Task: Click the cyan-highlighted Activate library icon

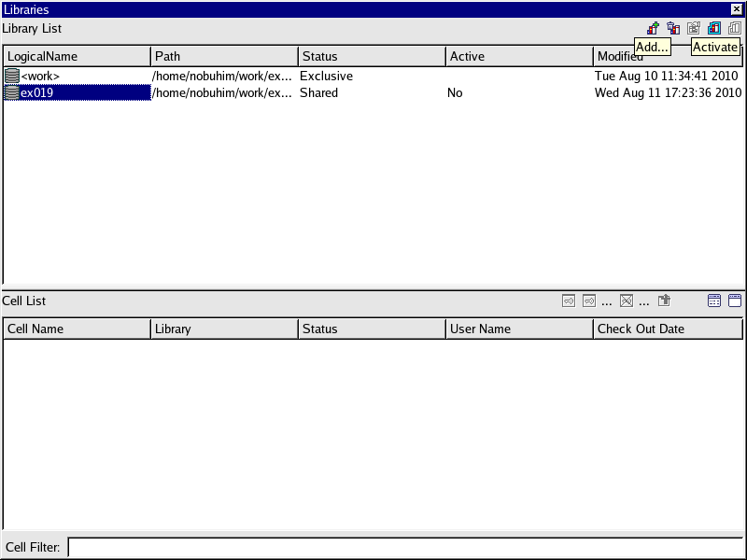Action: (x=714, y=29)
